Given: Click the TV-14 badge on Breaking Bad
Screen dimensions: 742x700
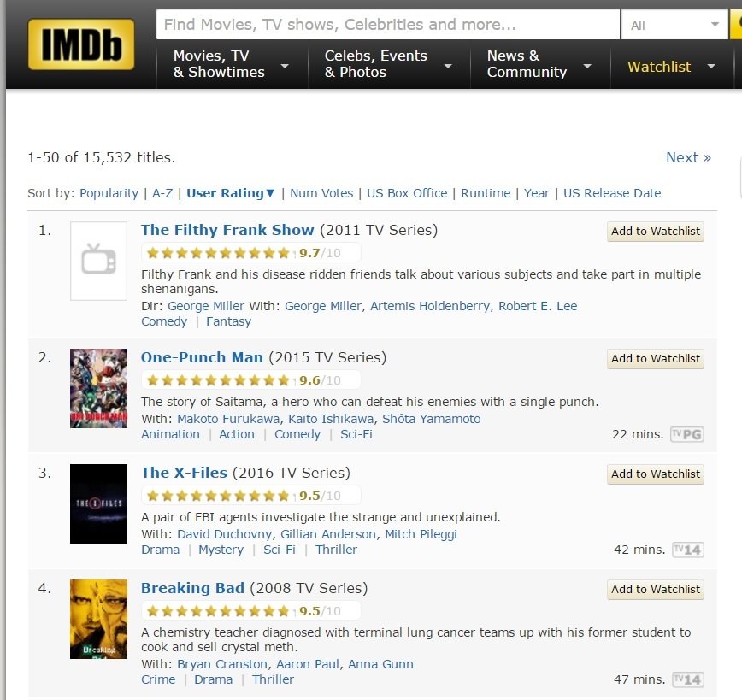Looking at the screenshot, I should (x=687, y=679).
